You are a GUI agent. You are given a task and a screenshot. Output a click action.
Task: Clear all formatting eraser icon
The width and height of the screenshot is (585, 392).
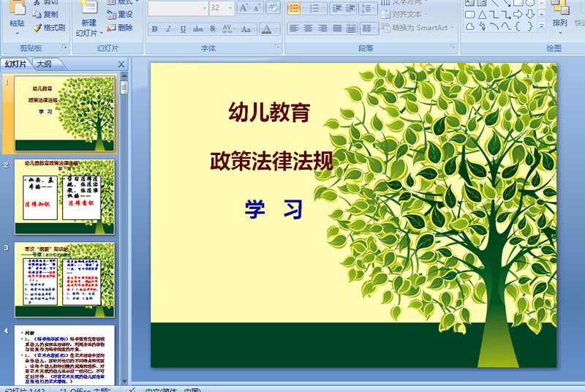tap(273, 8)
